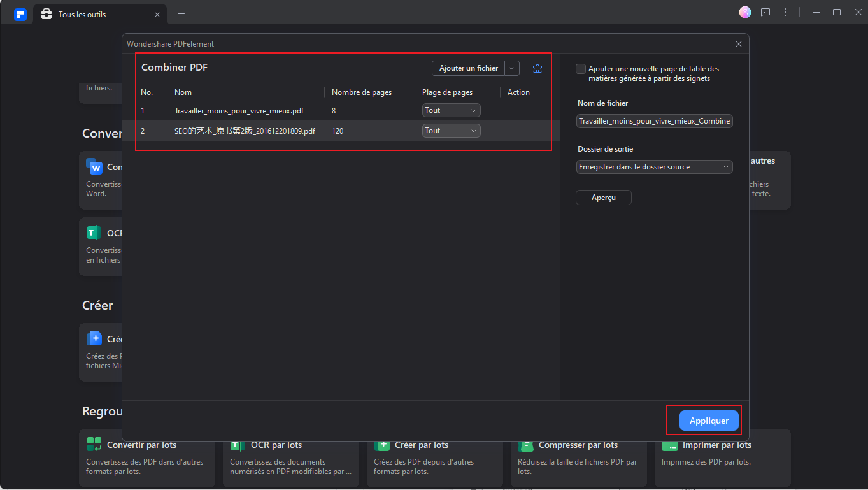
Task: Click the Plage de pages column header
Action: pos(447,92)
